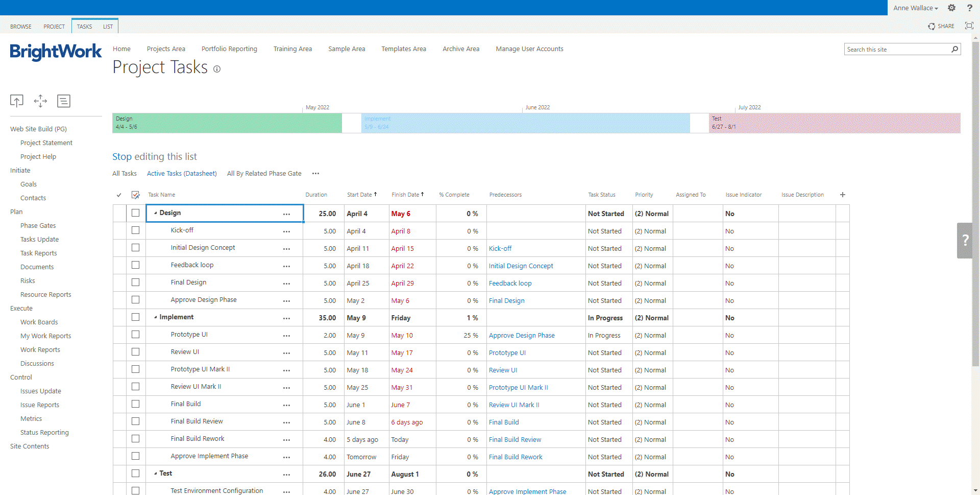
Task: Switch to the TASKS ribbon tab
Action: [x=84, y=27]
